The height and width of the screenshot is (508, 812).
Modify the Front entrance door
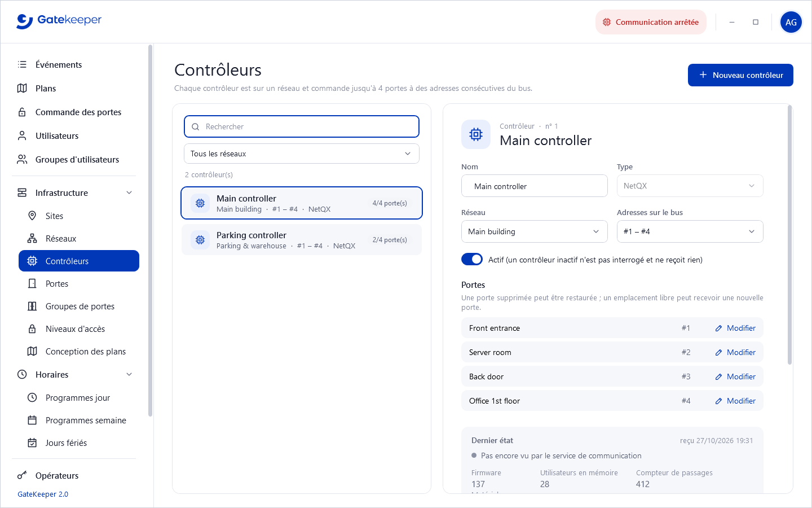click(735, 328)
